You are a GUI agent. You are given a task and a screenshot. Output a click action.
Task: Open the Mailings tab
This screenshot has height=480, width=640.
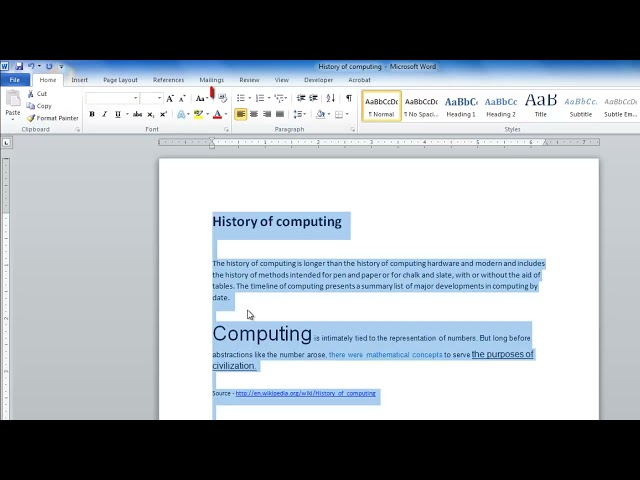click(211, 80)
